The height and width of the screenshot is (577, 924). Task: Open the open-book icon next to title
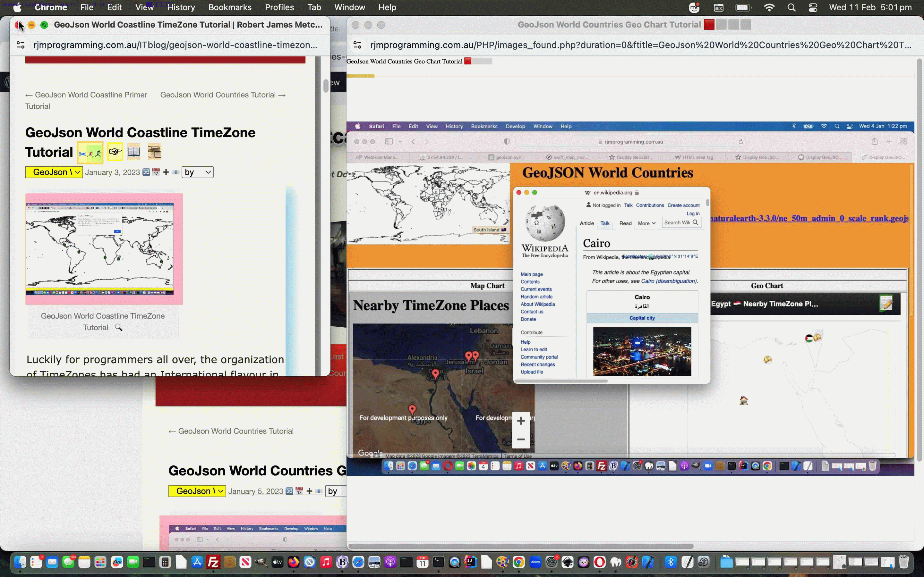point(134,152)
